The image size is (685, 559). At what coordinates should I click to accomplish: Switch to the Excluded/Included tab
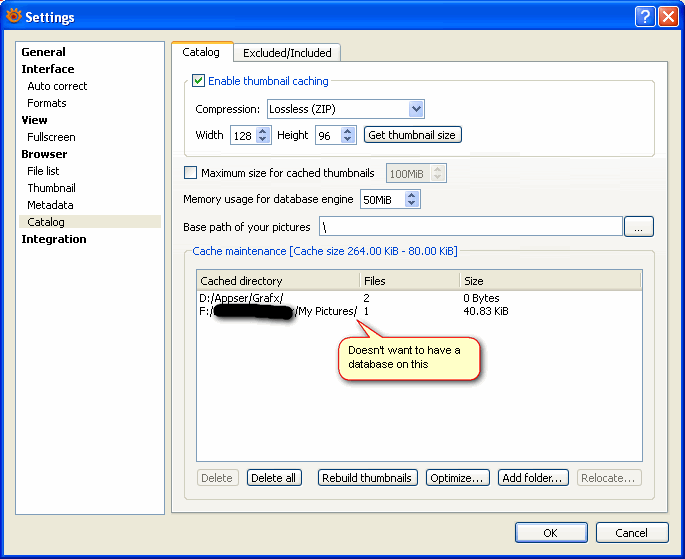[287, 53]
